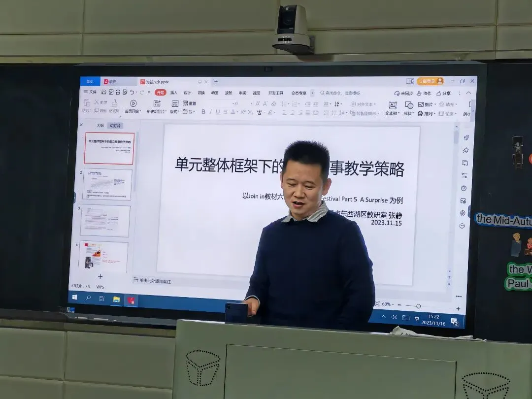Click the Print Preview icon
The width and height of the screenshot is (532, 399).
[x=125, y=92]
